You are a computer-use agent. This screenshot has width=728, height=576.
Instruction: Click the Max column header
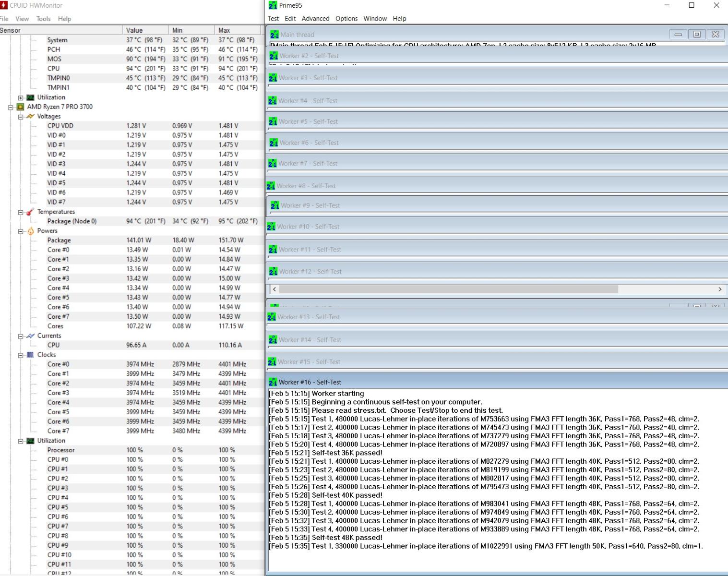pyautogui.click(x=238, y=30)
